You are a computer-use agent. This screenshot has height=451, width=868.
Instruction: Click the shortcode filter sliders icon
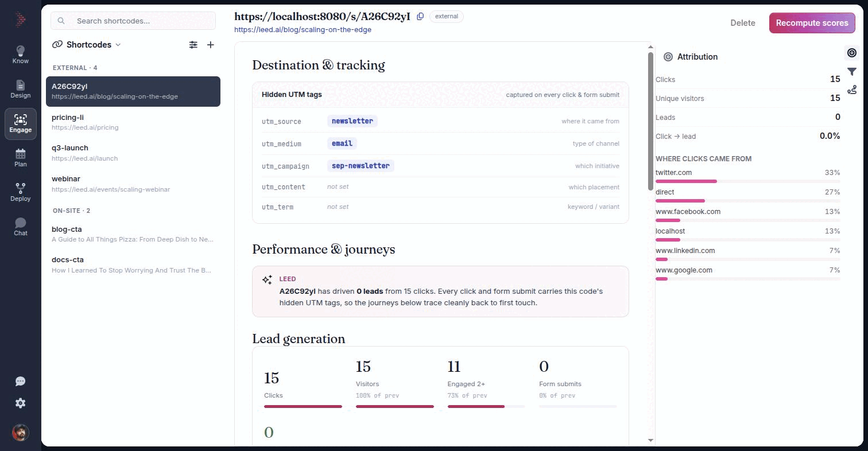[193, 45]
